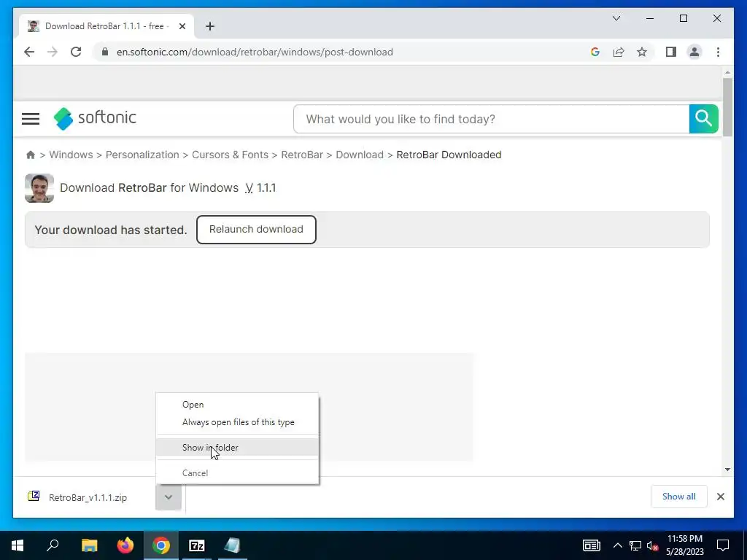This screenshot has width=747, height=560.
Task: Open Chrome's three-dot menu
Action: tap(718, 52)
